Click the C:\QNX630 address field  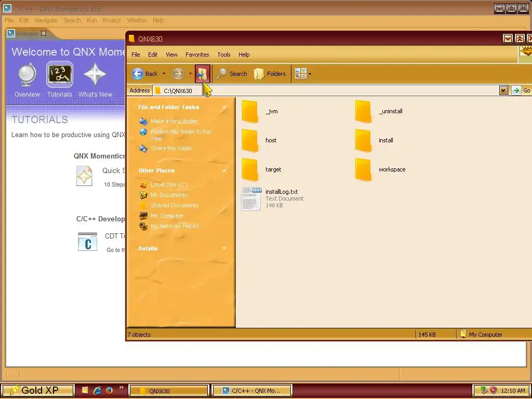pyautogui.click(x=326, y=90)
